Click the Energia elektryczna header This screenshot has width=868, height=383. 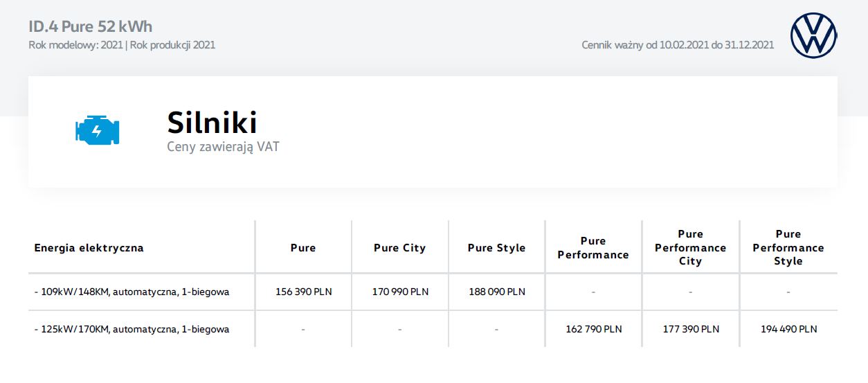click(89, 248)
